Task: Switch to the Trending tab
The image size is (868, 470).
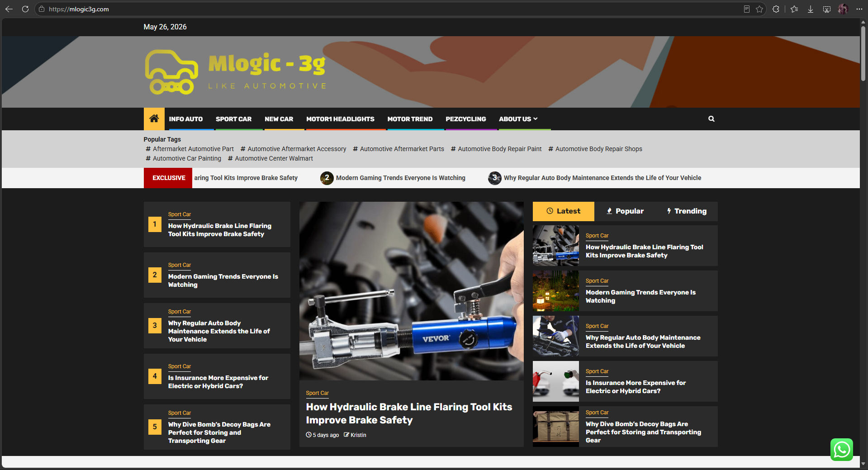Action: pos(687,211)
